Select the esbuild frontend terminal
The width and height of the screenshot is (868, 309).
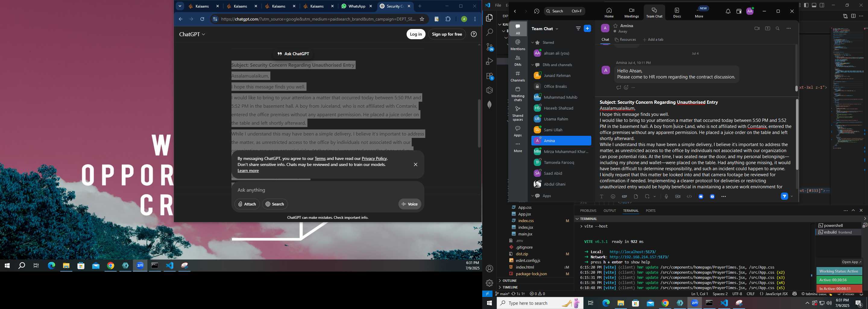pos(838,232)
